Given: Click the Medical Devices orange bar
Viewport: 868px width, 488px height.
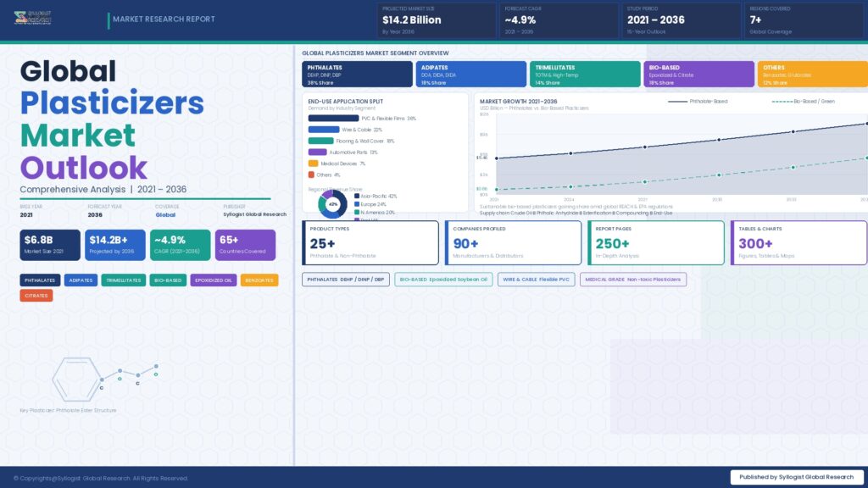Looking at the screenshot, I should click(x=313, y=164).
